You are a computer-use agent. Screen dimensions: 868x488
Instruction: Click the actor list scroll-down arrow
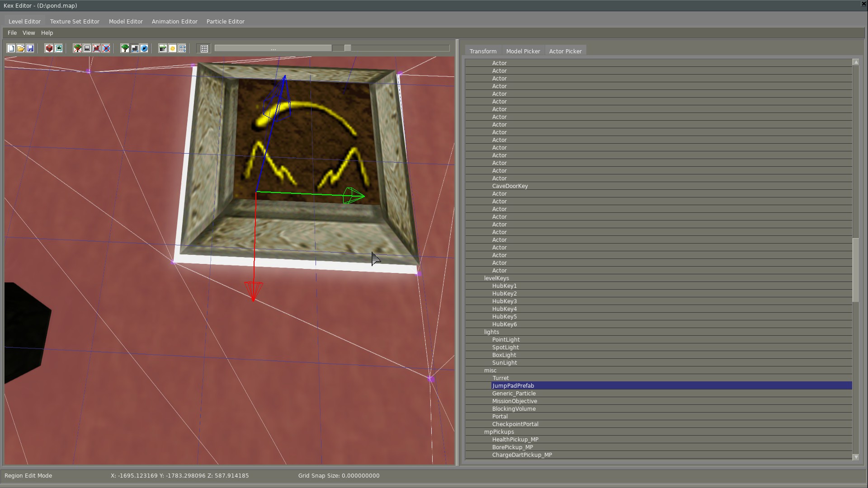point(855,457)
